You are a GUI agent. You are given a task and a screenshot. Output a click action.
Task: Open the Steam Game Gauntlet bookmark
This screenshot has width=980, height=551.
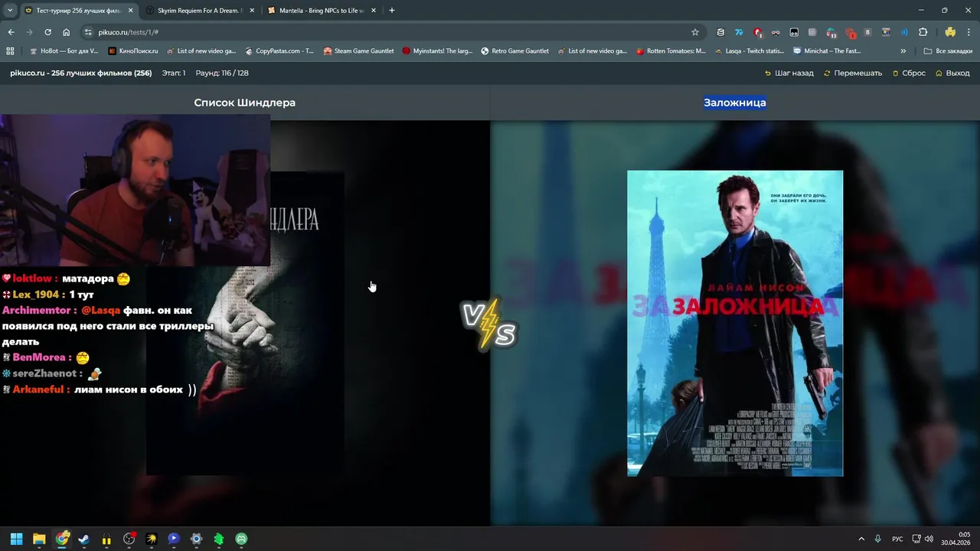click(x=358, y=51)
